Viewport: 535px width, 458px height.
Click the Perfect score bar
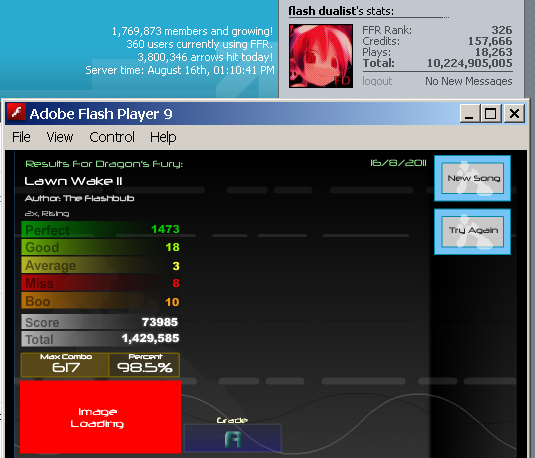pos(101,229)
